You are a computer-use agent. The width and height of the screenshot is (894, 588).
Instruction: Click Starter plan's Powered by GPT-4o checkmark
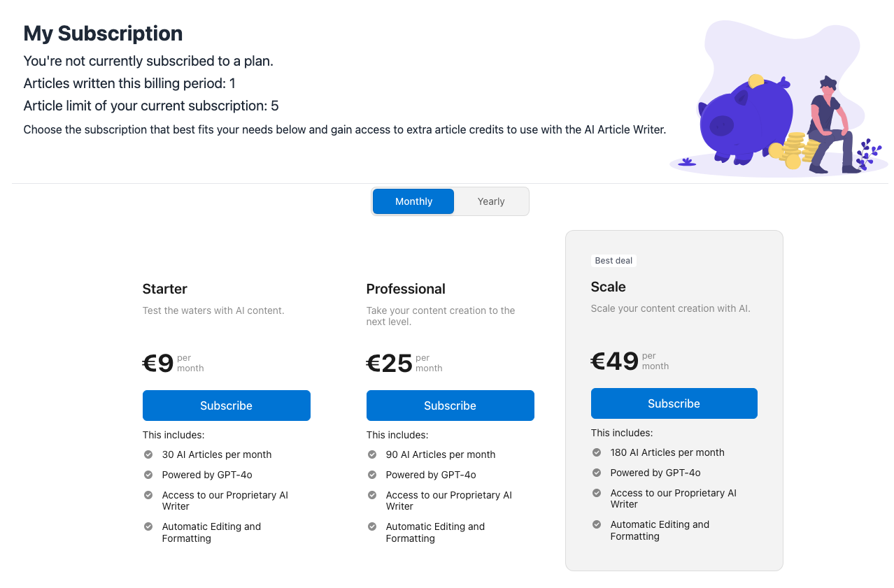point(148,475)
